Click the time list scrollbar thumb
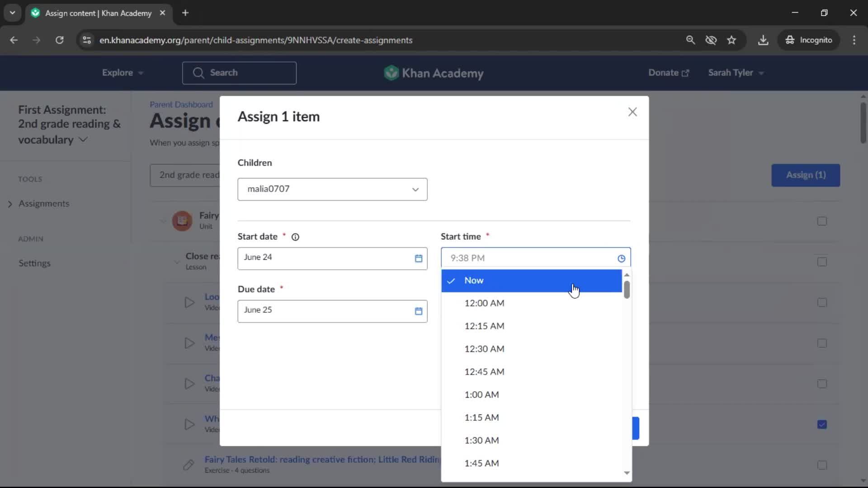 (x=627, y=290)
